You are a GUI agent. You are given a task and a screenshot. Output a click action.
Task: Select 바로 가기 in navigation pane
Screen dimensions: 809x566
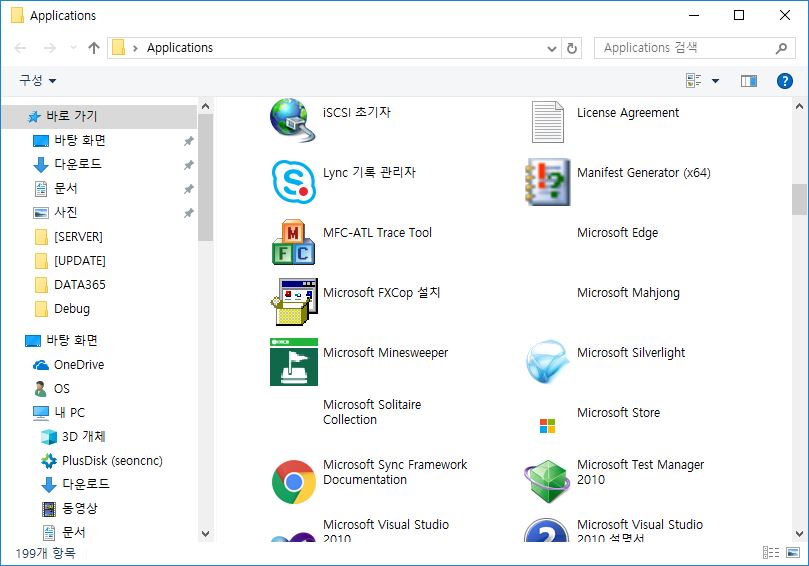pos(99,116)
